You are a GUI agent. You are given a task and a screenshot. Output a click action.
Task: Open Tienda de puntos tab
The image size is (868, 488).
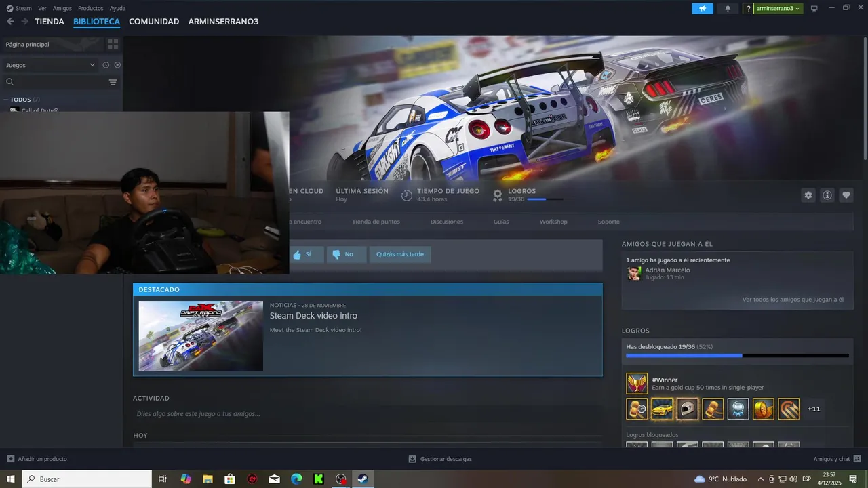[x=376, y=222]
